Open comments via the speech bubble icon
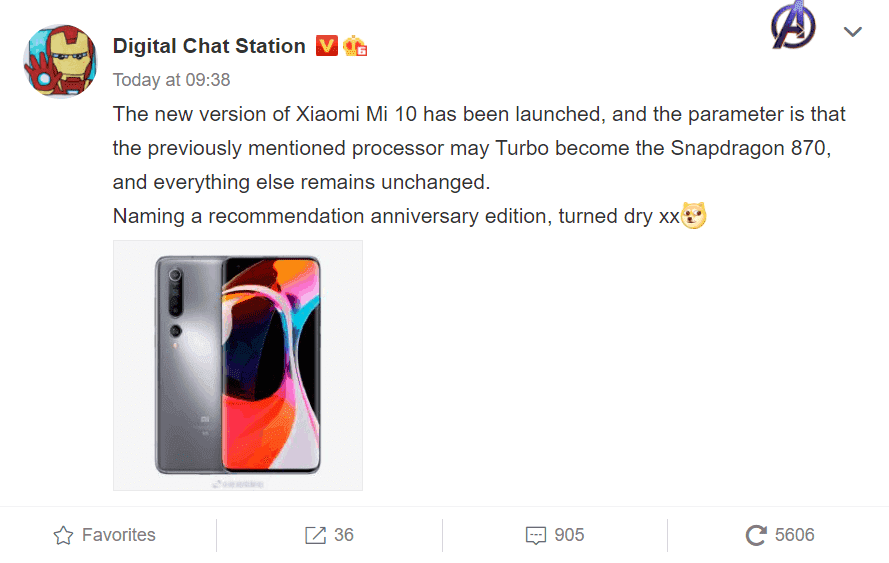The image size is (889, 563). [x=537, y=536]
